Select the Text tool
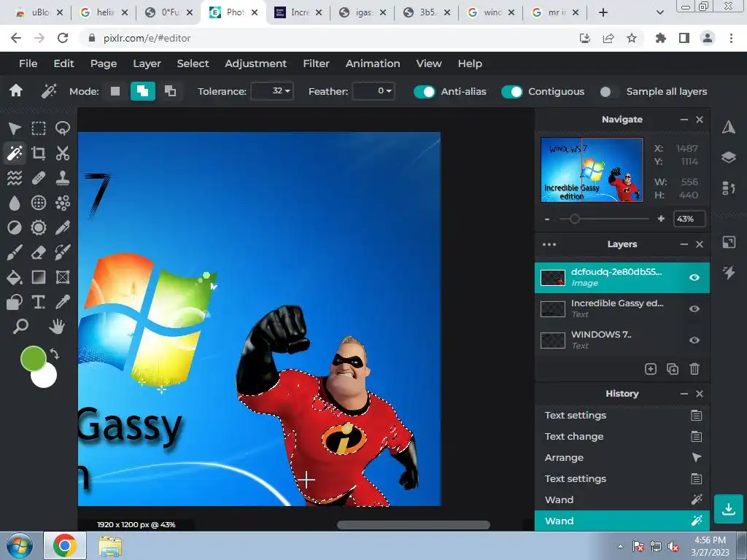 pyautogui.click(x=39, y=302)
